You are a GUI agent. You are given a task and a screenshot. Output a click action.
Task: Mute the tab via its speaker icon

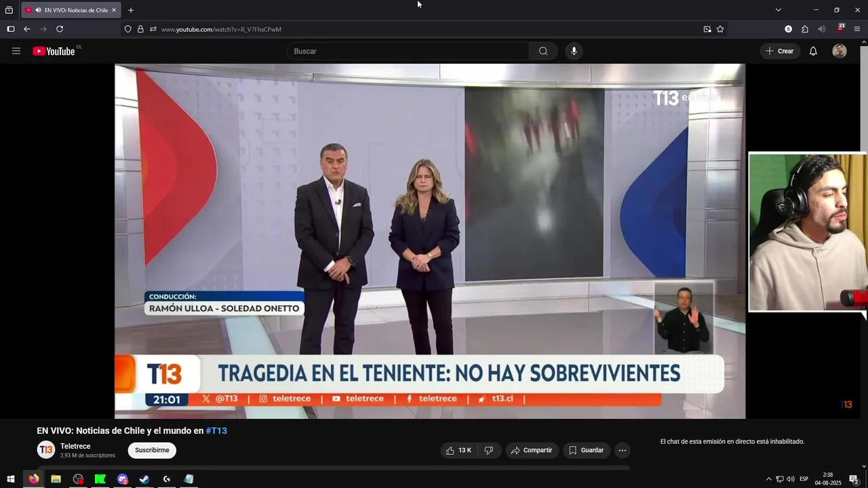coord(38,10)
